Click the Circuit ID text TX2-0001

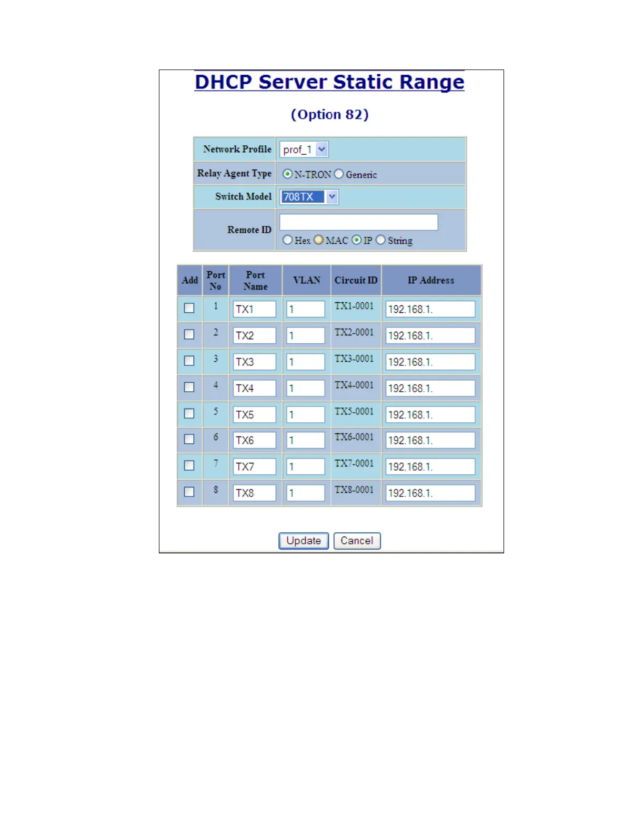[x=354, y=332]
